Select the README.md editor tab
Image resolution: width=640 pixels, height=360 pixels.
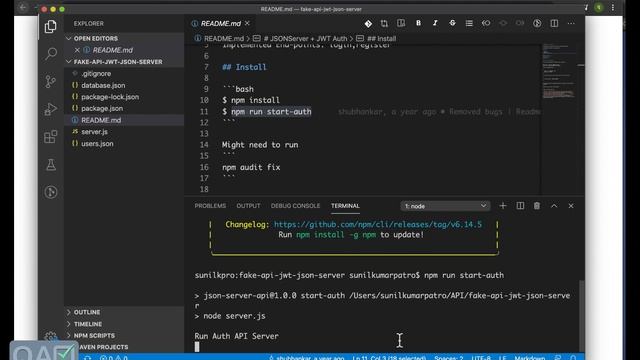(220, 24)
